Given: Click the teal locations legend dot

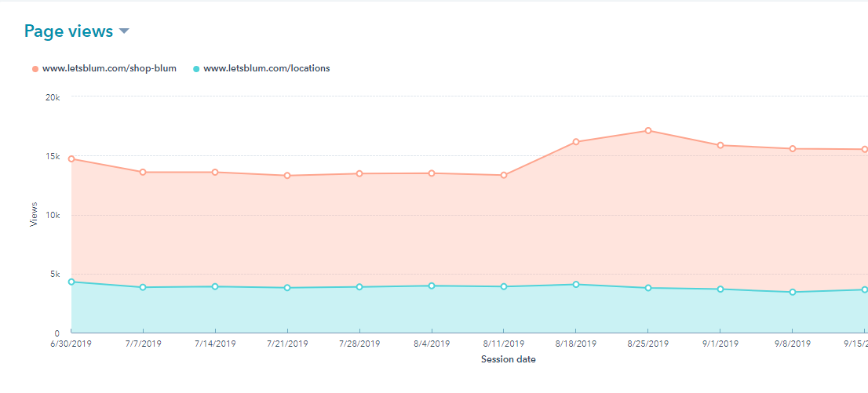Looking at the screenshot, I should coord(196,69).
